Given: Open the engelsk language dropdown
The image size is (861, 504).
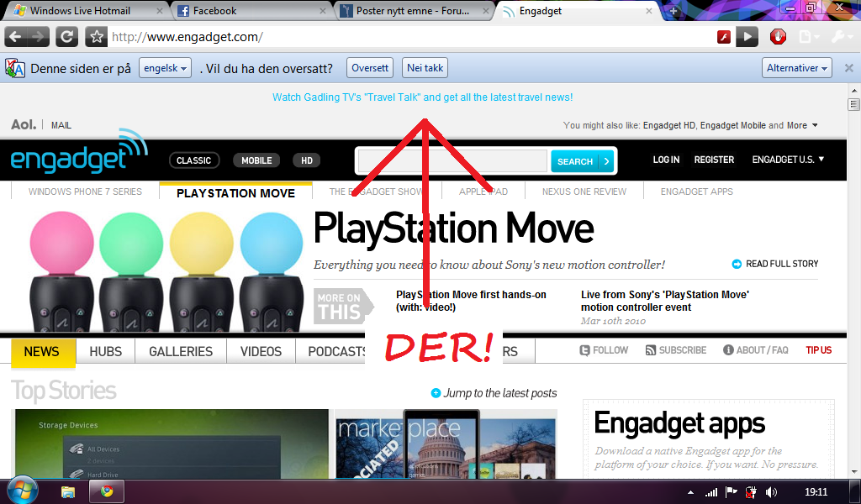Looking at the screenshot, I should tap(165, 68).
